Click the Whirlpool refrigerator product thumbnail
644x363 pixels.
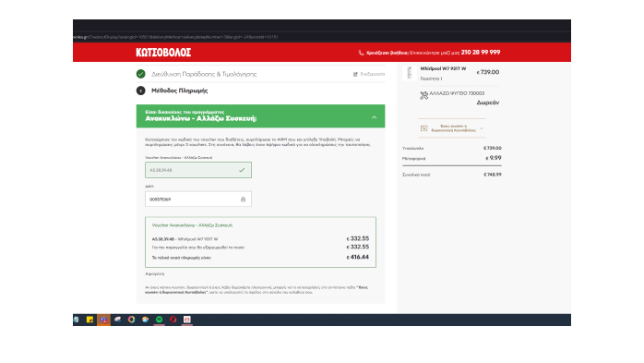click(x=410, y=73)
